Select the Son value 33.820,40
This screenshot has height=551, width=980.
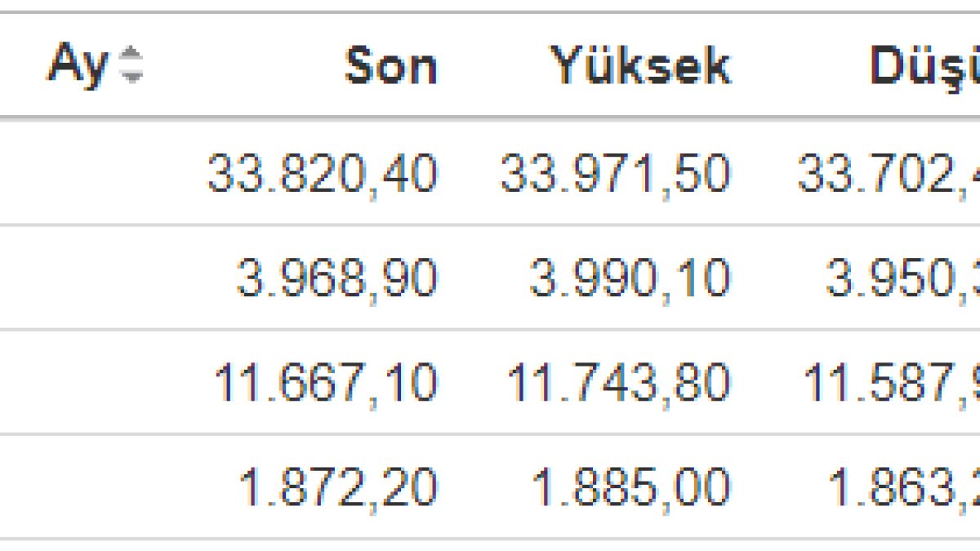[322, 173]
